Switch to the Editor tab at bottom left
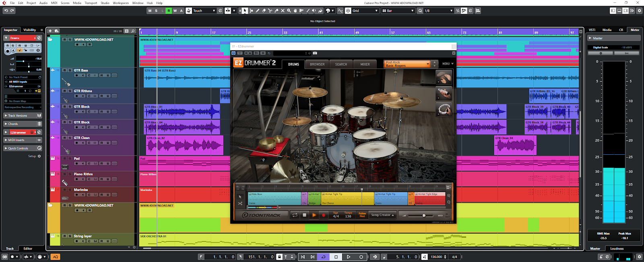 pyautogui.click(x=28, y=249)
